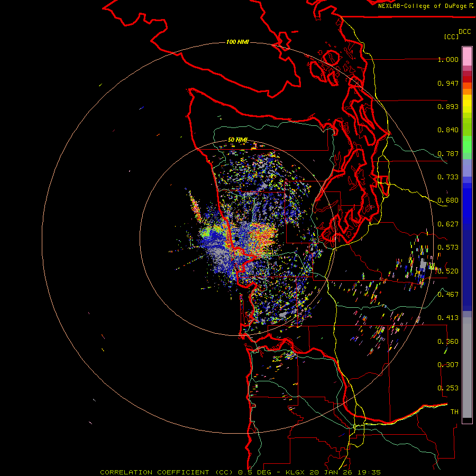Image resolution: width=476 pixels, height=476 pixels.
Task: Click the black radar site dot at center
Action: click(237, 239)
